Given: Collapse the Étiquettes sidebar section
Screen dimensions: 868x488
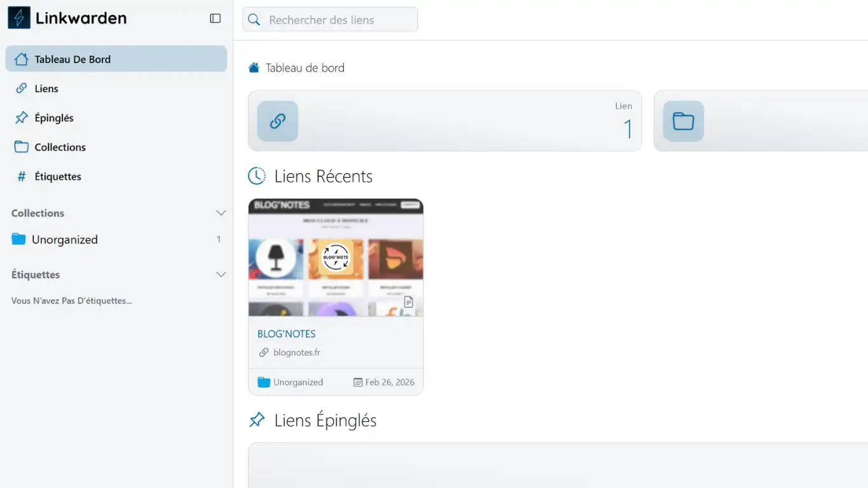Looking at the screenshot, I should [x=221, y=274].
